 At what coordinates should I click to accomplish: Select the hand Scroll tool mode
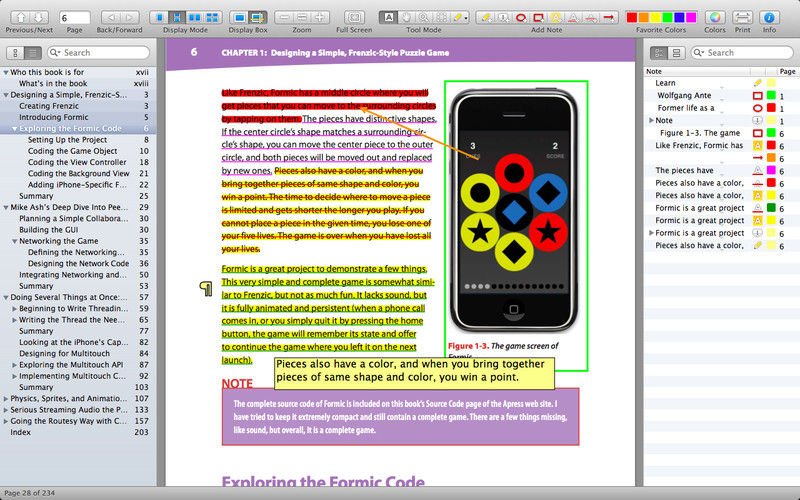406,17
